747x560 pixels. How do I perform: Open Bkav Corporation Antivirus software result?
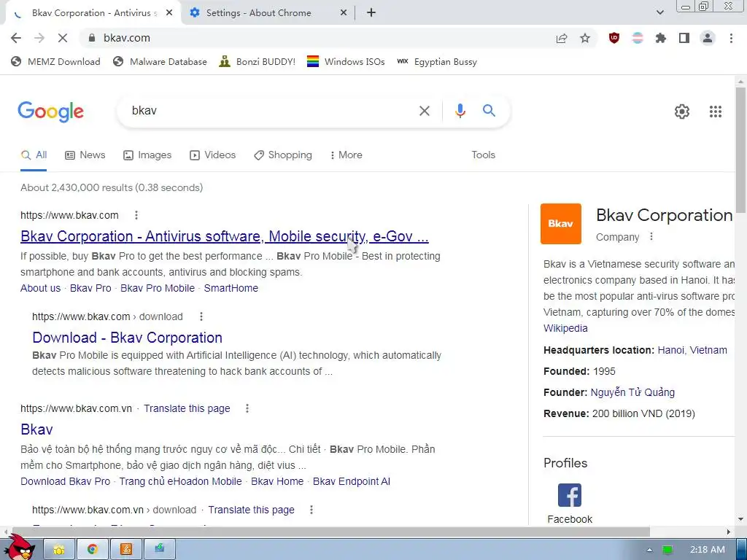click(x=225, y=237)
